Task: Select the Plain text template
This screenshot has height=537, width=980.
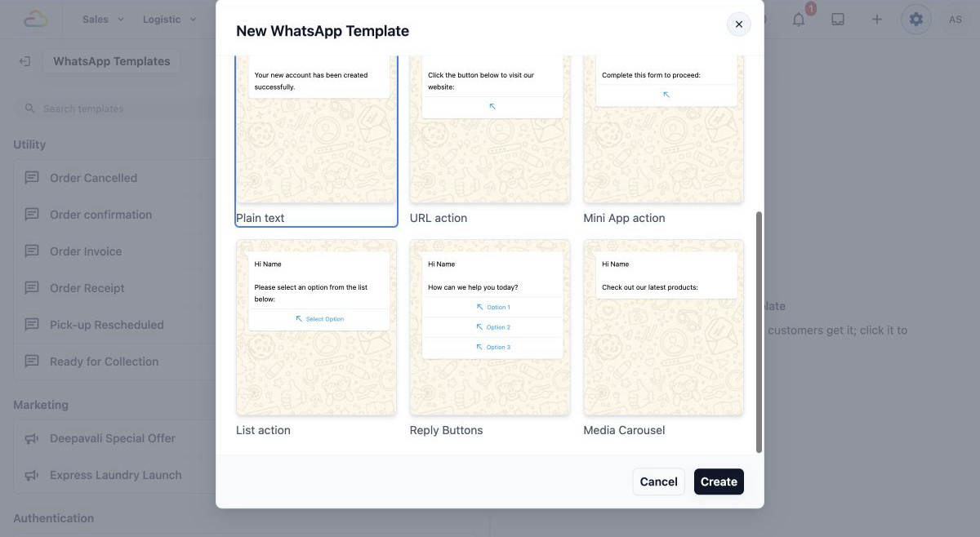Action: (316, 140)
